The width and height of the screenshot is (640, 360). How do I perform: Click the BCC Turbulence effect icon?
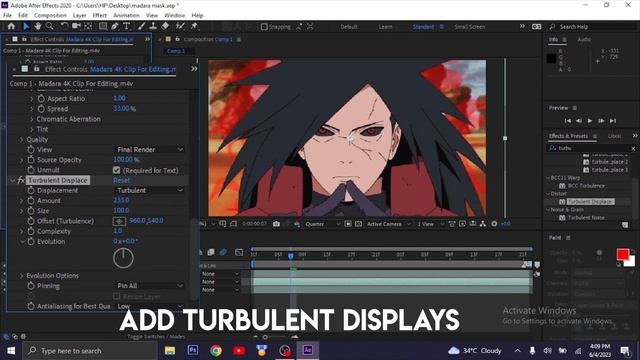pos(562,186)
